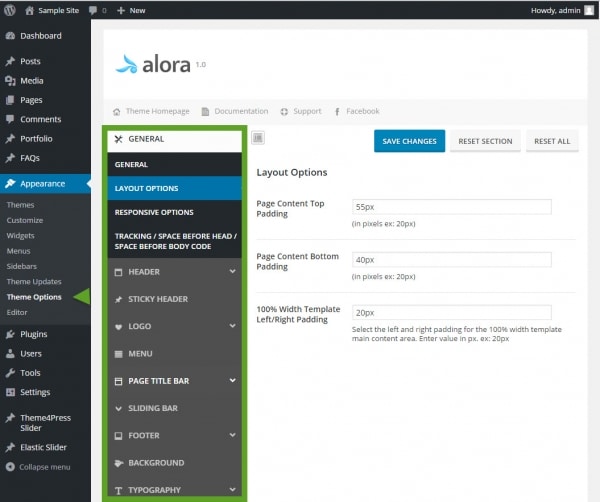Viewport: 600px width, 502px height.
Task: Click expand-all options panel icon
Action: point(258,138)
